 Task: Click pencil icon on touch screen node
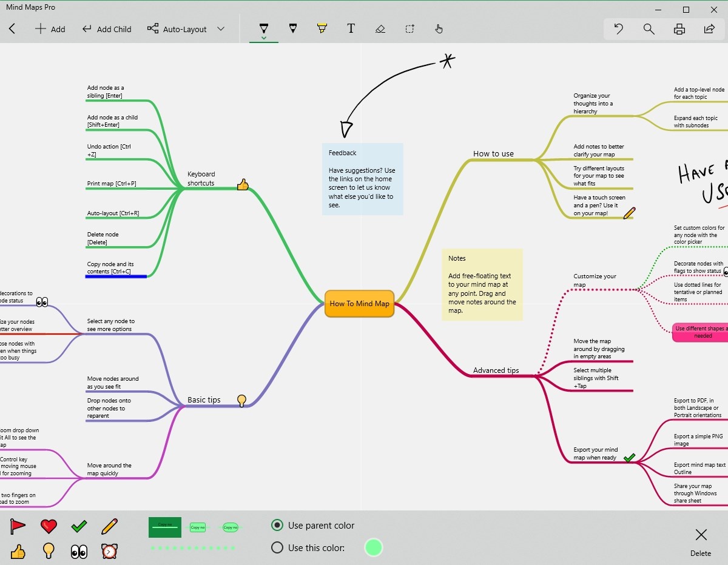point(629,213)
